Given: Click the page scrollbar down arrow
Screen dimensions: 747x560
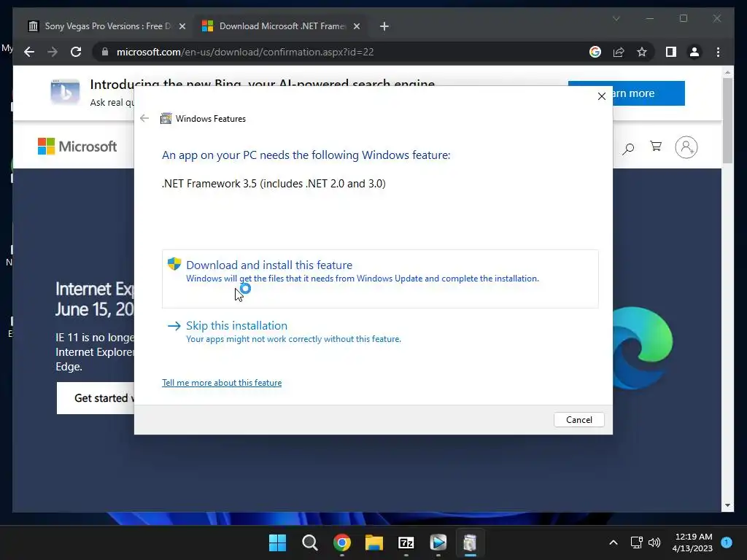Looking at the screenshot, I should tap(727, 505).
